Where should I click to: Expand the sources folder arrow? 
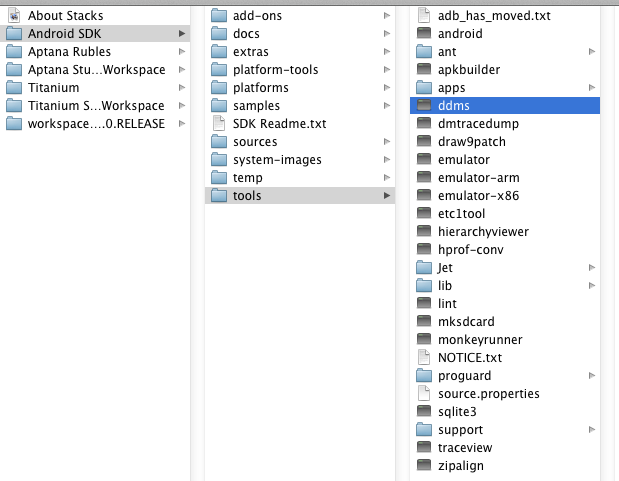(x=387, y=142)
